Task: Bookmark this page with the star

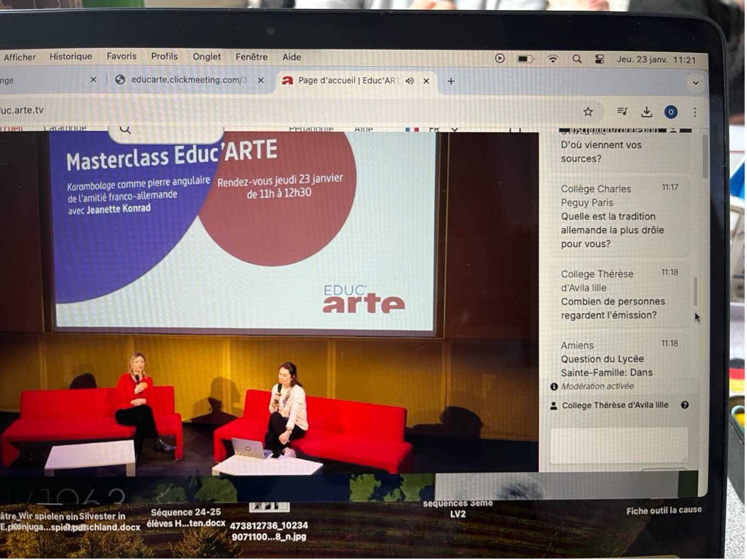Action: coord(588,112)
